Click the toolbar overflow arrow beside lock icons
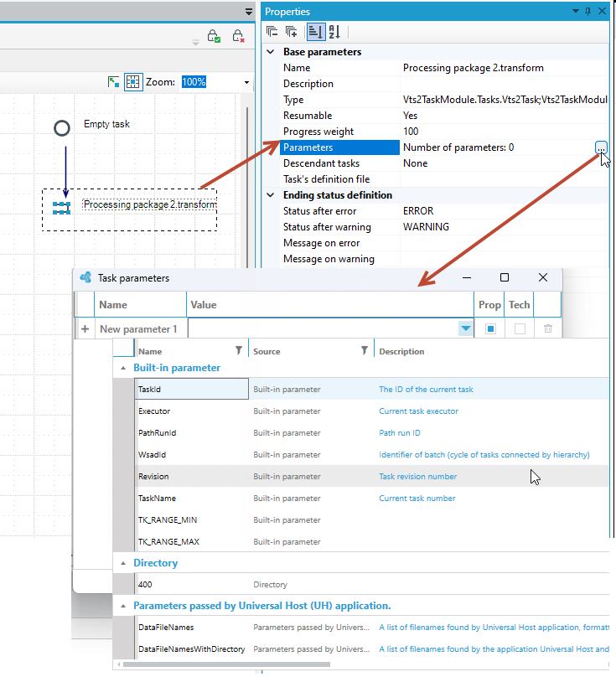This screenshot has height=677, width=616. 195,42
